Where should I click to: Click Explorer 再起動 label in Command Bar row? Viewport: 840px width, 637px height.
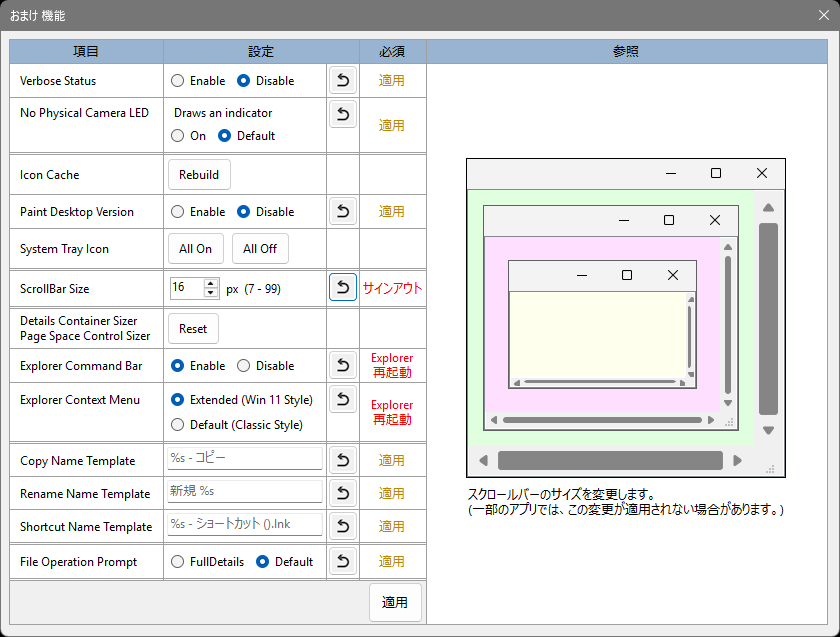click(392, 365)
